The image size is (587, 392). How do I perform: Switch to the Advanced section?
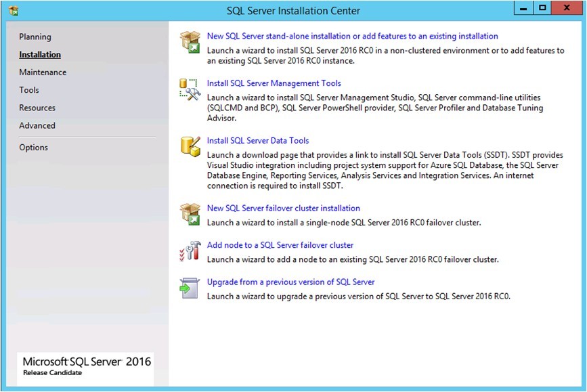37,126
